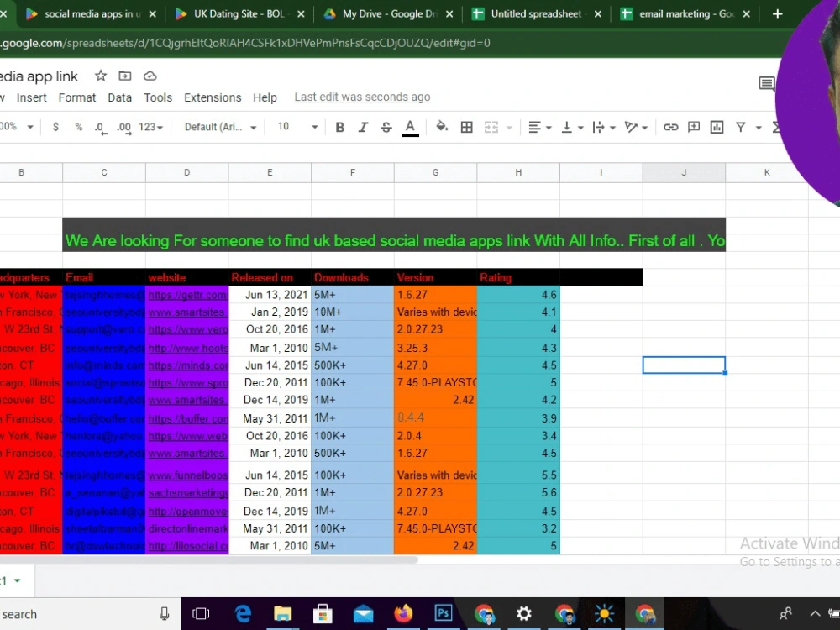This screenshot has height=630, width=840.
Task: Open the Tools menu
Action: pos(158,97)
